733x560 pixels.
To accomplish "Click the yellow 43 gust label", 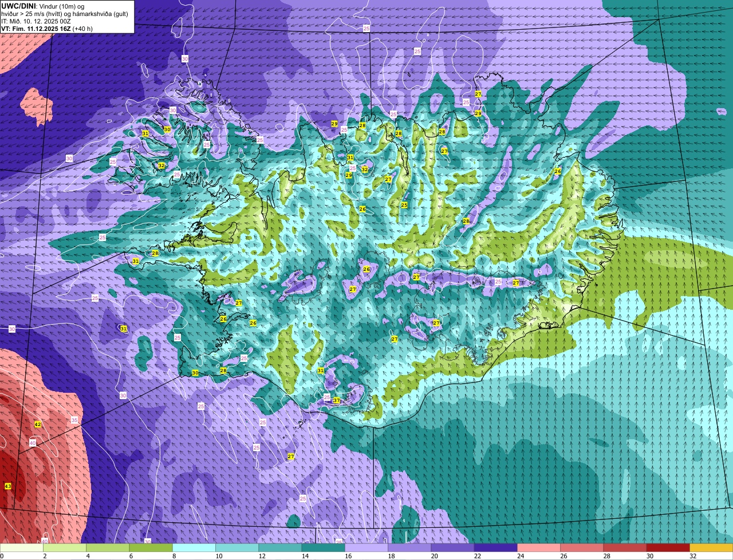I will click(x=7, y=486).
